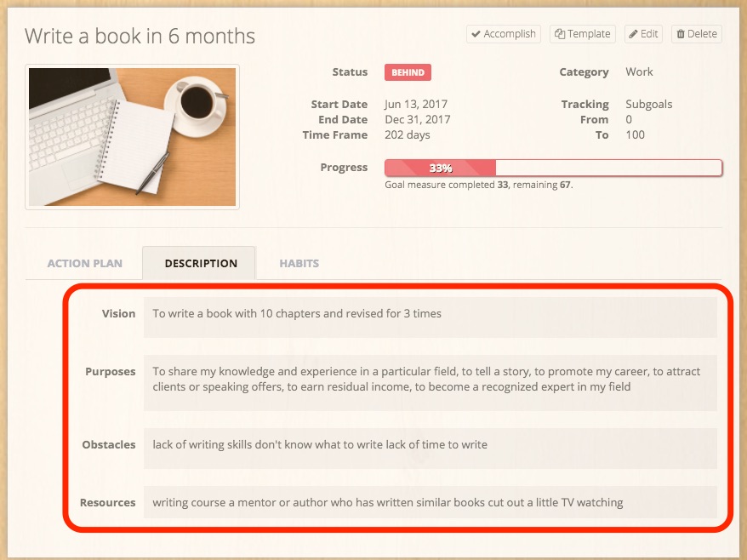Click the Accomplish checkmark button
Screen dimensions: 747x560
[504, 34]
